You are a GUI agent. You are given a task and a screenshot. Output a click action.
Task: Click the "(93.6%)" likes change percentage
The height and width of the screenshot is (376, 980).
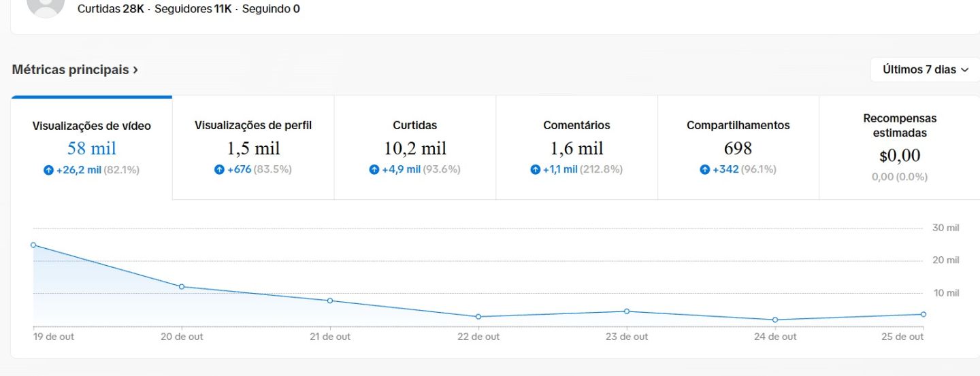442,169
